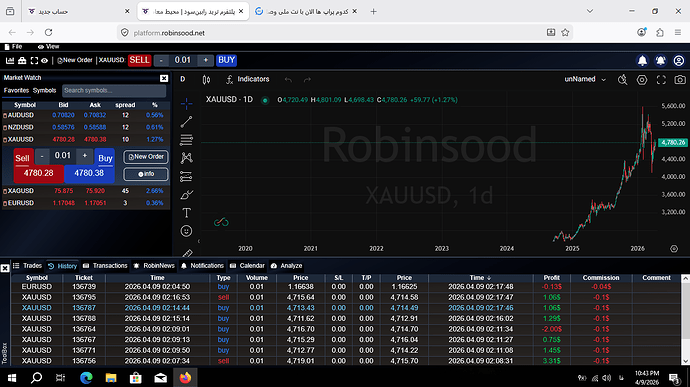Open the chart patterns tool
The height and width of the screenshot is (387, 690).
click(186, 158)
